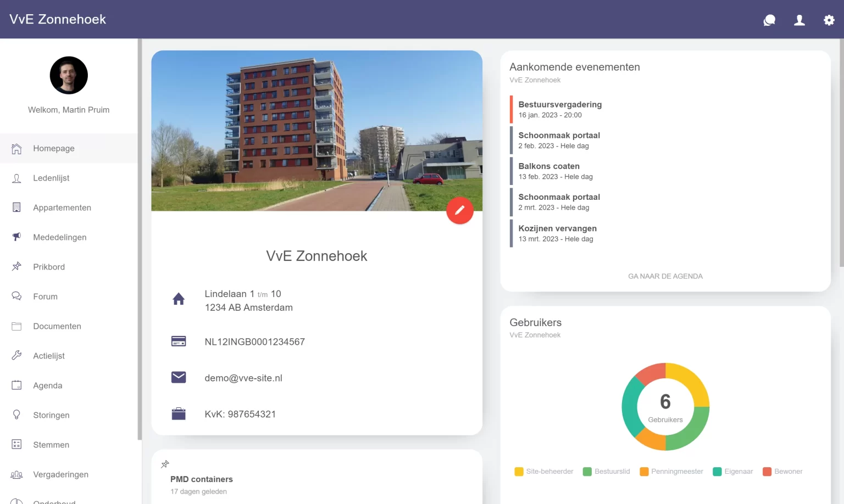Viewport: 844px width, 504px height.
Task: Open the chat bubble in the top bar
Action: (x=769, y=20)
